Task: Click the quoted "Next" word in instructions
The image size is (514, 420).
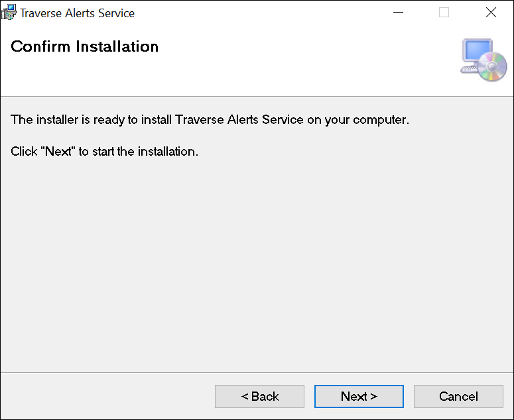Action: (58, 152)
